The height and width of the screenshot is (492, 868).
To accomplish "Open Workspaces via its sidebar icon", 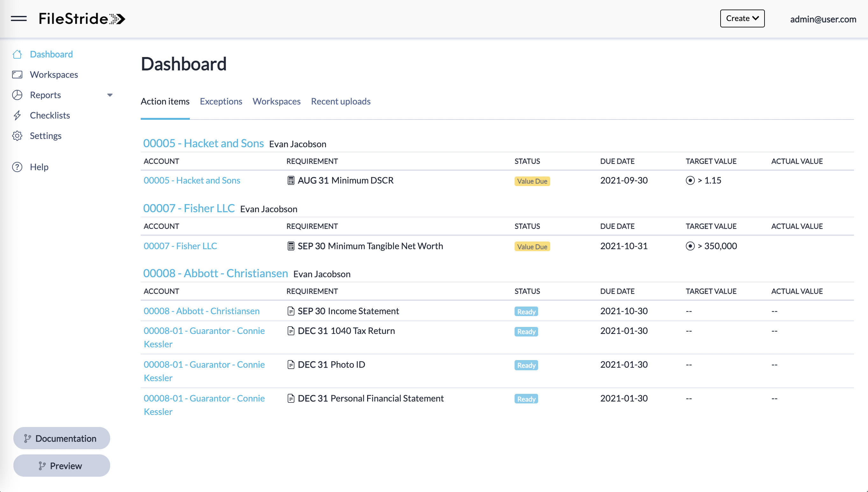I will [17, 74].
